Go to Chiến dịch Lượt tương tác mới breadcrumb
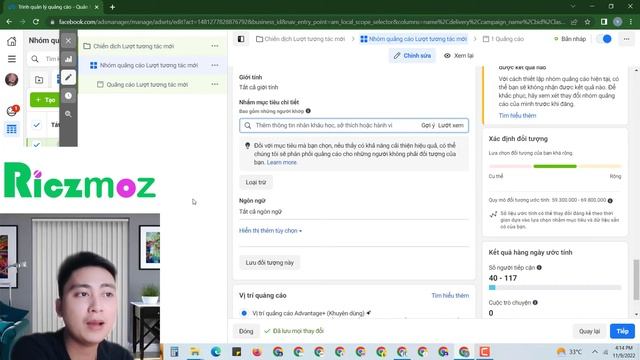 (300, 39)
